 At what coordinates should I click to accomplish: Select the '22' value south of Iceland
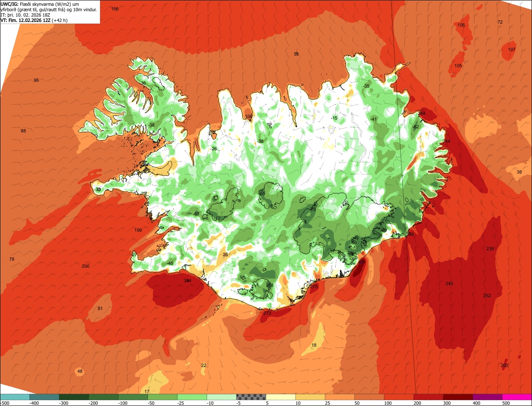tap(204, 365)
